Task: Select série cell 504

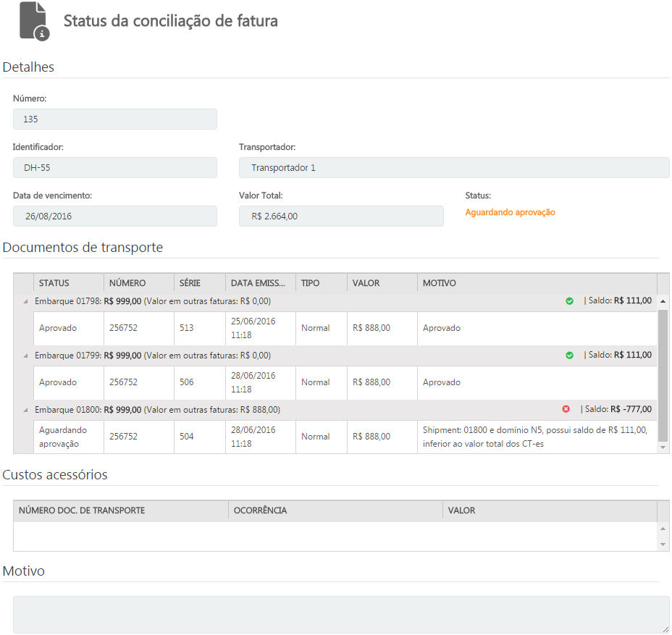Action: pos(200,437)
